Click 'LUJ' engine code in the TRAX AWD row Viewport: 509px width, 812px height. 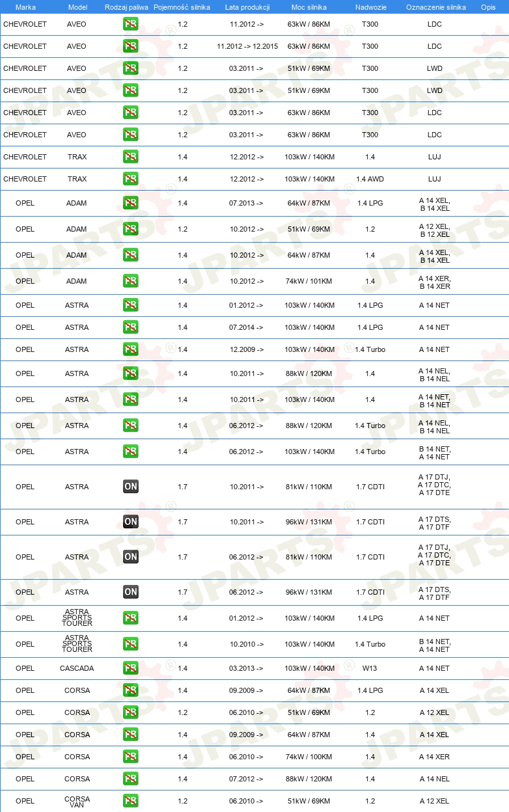[x=434, y=179]
